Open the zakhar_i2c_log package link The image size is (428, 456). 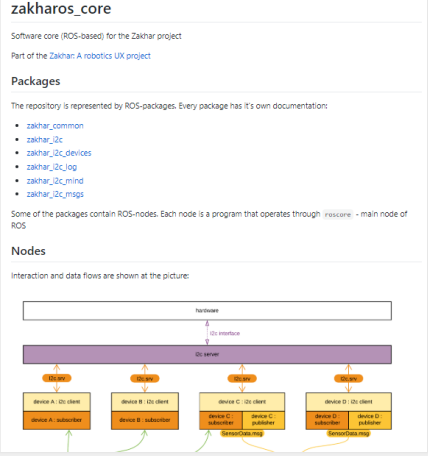(52, 167)
